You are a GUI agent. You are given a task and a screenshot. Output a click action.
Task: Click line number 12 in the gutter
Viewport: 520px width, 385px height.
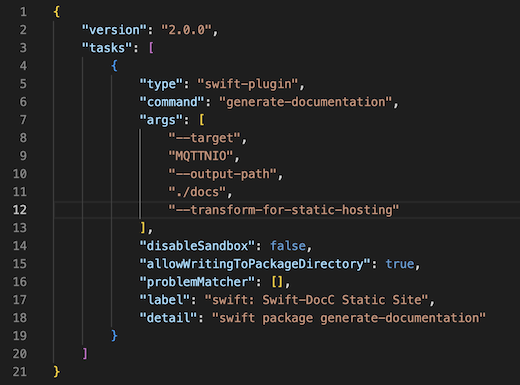pyautogui.click(x=20, y=210)
